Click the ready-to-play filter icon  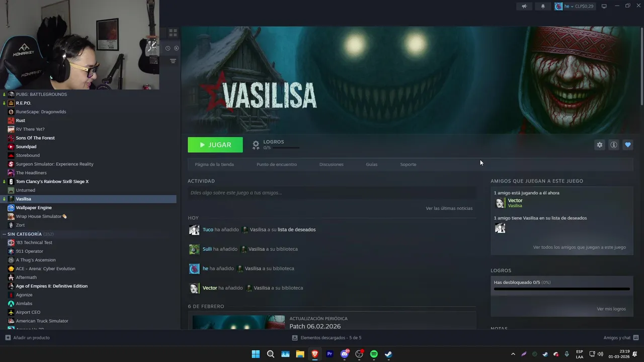pos(176,48)
